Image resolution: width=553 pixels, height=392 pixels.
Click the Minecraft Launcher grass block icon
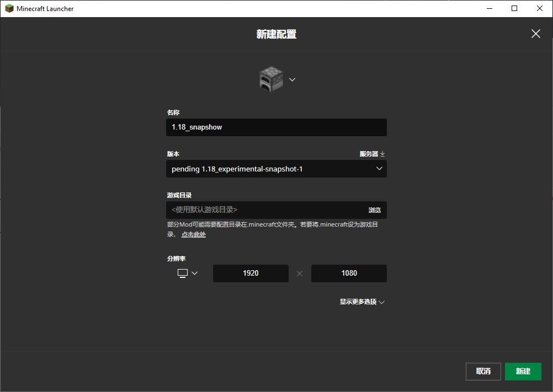[x=9, y=8]
